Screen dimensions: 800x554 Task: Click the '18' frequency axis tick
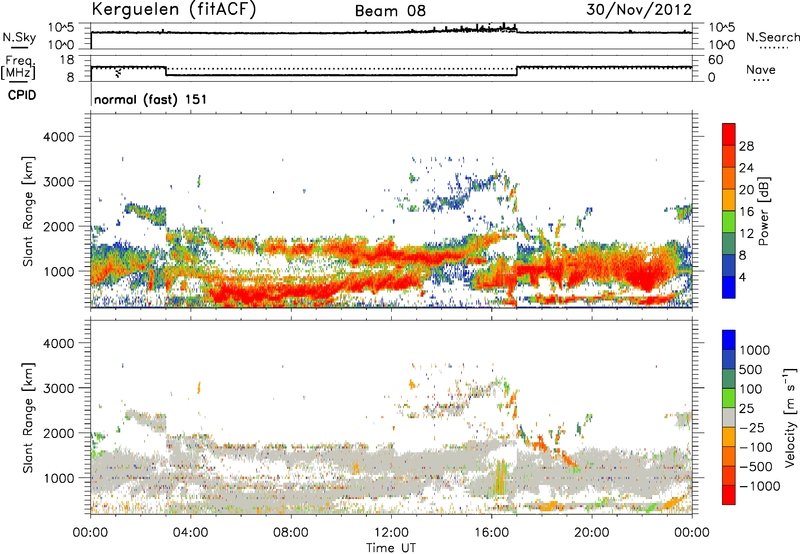tap(66, 60)
